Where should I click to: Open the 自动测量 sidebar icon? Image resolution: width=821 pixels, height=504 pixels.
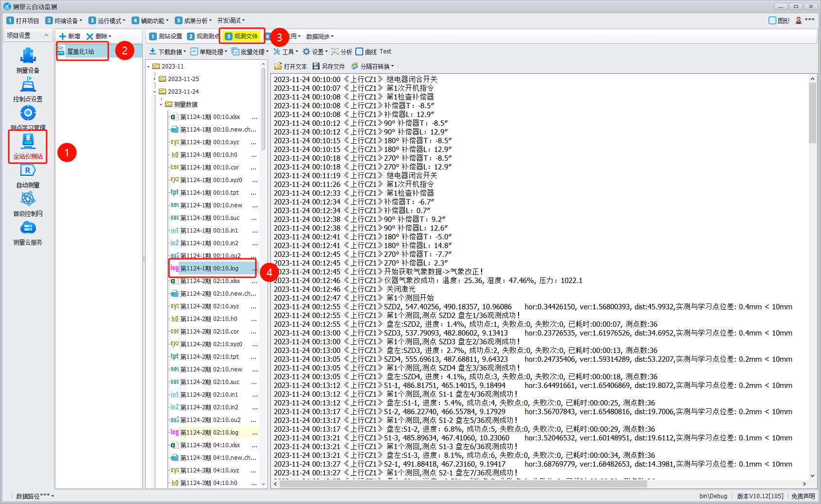click(x=28, y=171)
